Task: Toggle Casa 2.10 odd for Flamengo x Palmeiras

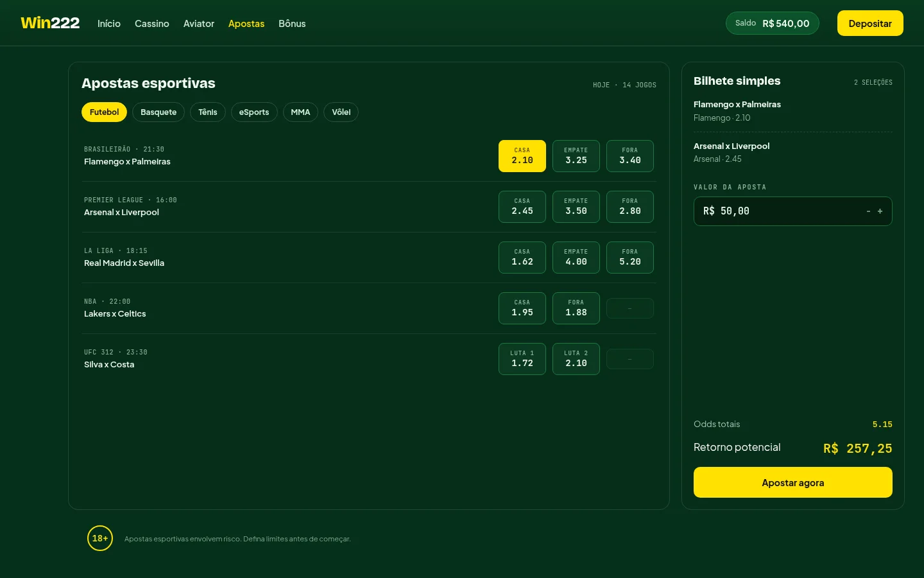Action: [x=522, y=156]
